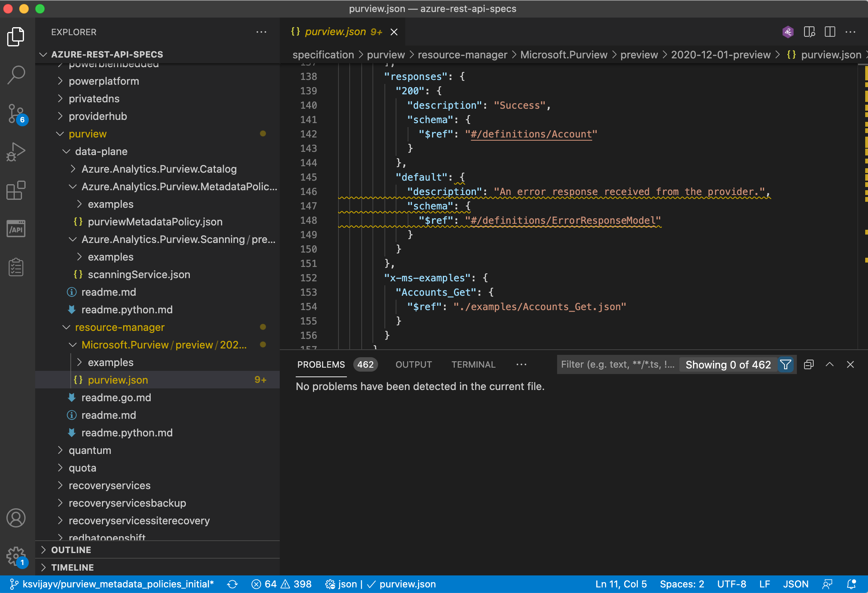
Task: Open the Run and Debug view
Action: (16, 152)
